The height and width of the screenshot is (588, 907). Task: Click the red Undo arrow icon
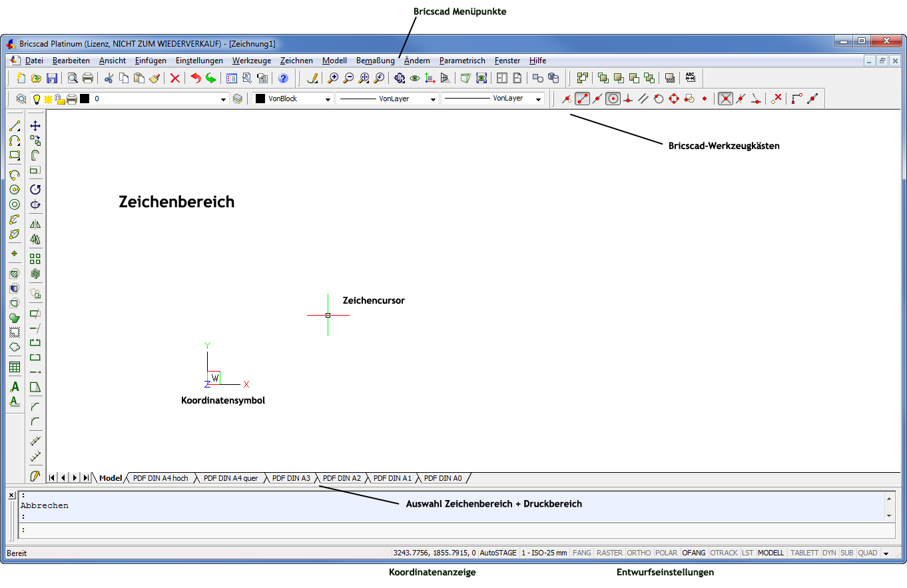click(195, 79)
